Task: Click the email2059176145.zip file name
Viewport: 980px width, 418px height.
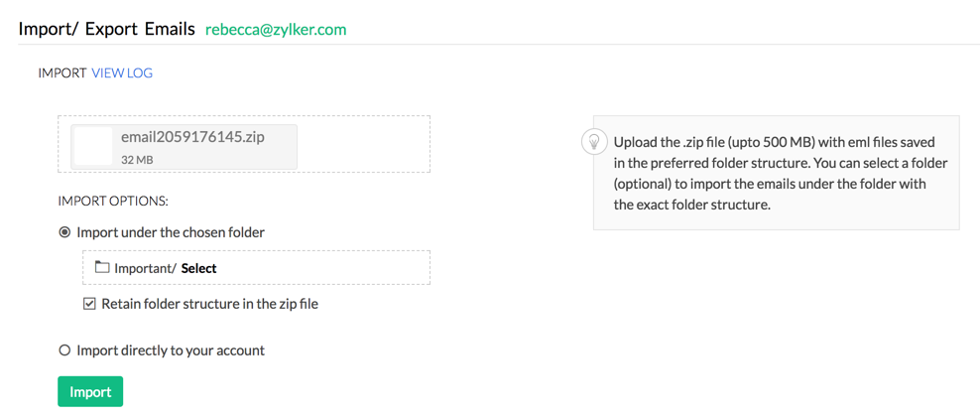Action: point(193,137)
